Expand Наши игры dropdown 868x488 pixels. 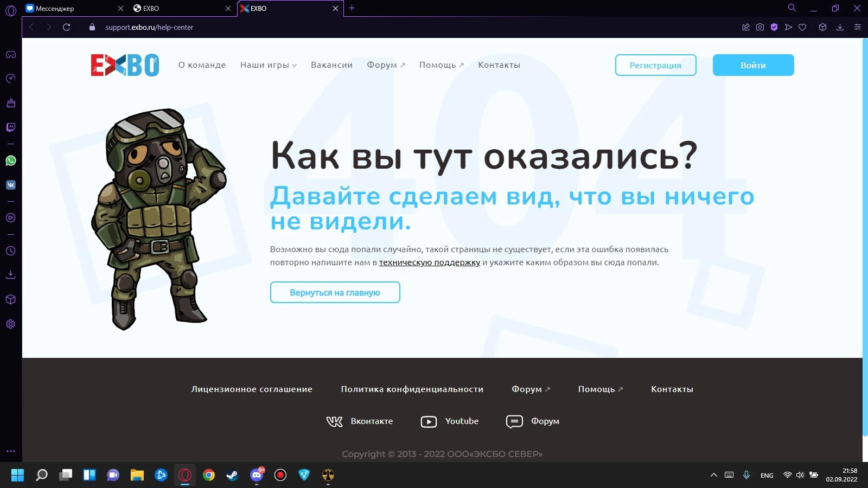269,65
